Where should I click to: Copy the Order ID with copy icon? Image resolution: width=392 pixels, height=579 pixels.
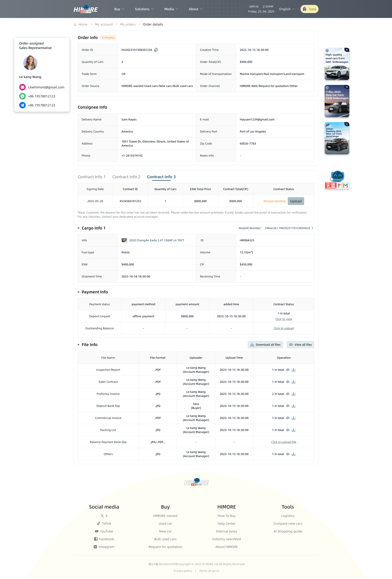tap(156, 50)
